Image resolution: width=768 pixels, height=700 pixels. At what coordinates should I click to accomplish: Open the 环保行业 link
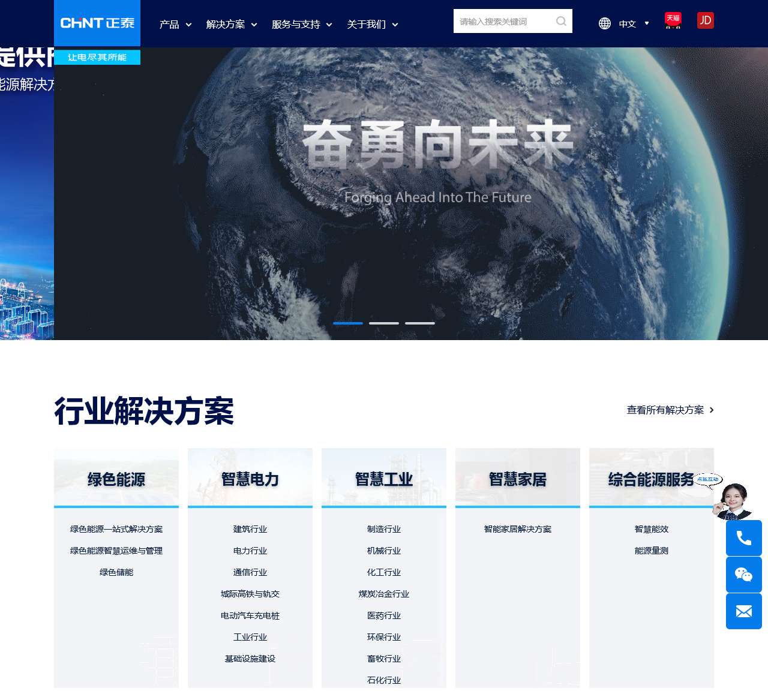[384, 637]
